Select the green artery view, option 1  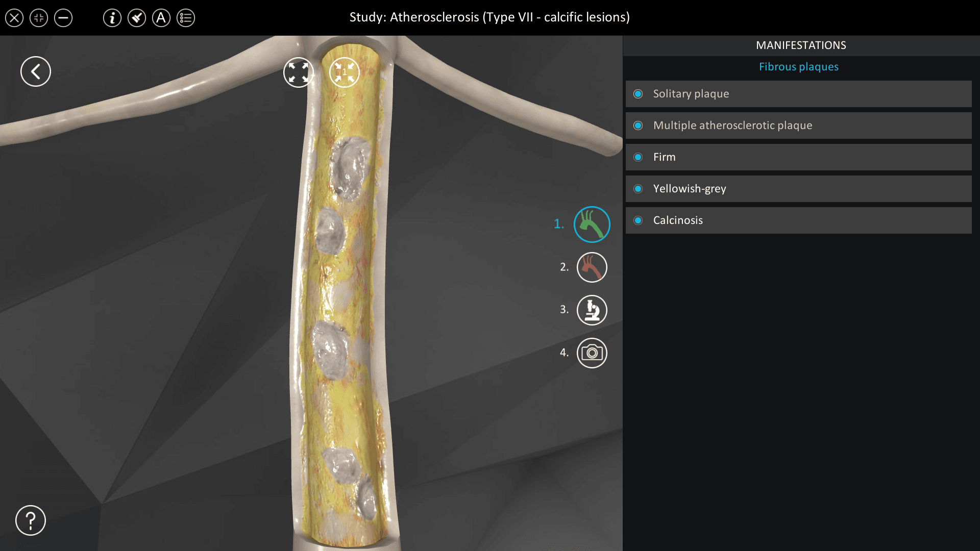(x=592, y=224)
